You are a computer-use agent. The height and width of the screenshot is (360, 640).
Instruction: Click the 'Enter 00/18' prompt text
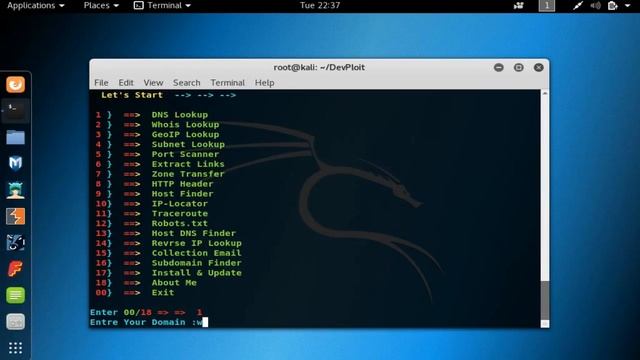pos(121,313)
